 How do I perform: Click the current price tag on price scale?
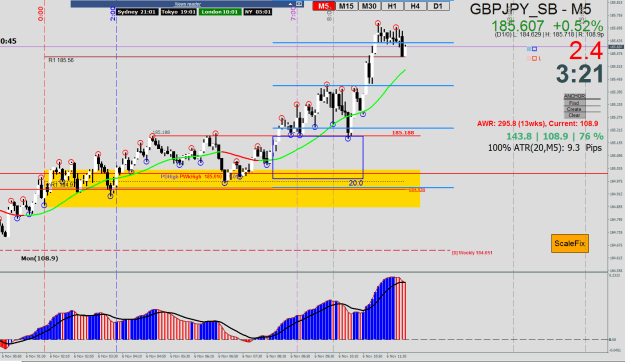pos(616,47)
